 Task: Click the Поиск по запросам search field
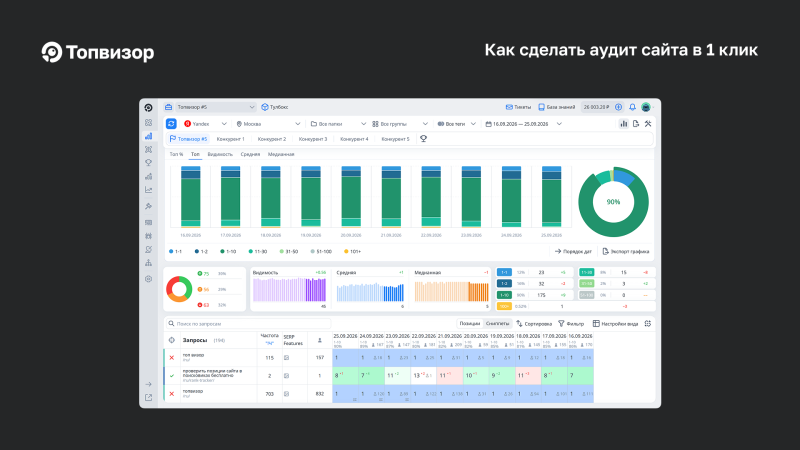248,323
